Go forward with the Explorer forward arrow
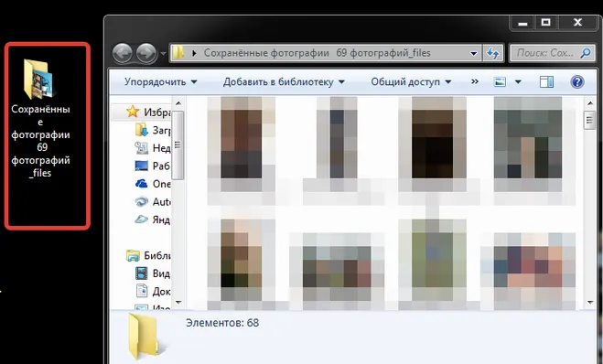This screenshot has height=364, width=603. tap(146, 53)
